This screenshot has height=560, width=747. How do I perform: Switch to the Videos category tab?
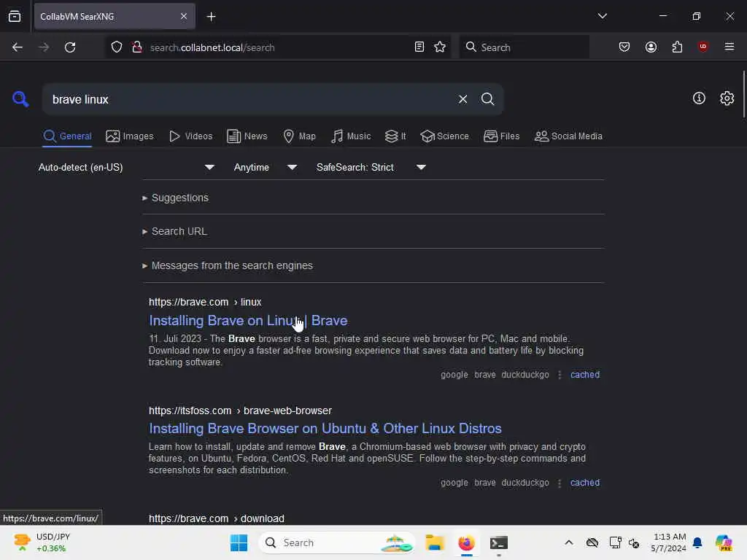point(190,136)
